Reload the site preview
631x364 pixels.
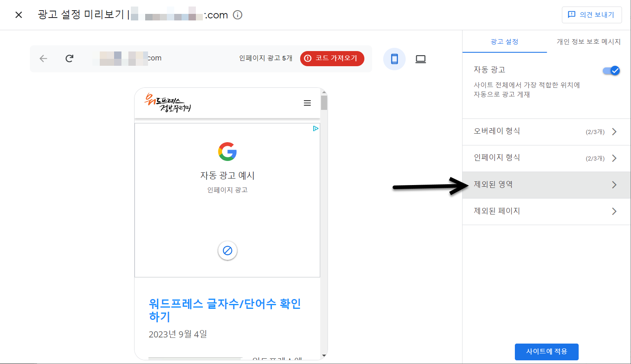(x=70, y=58)
